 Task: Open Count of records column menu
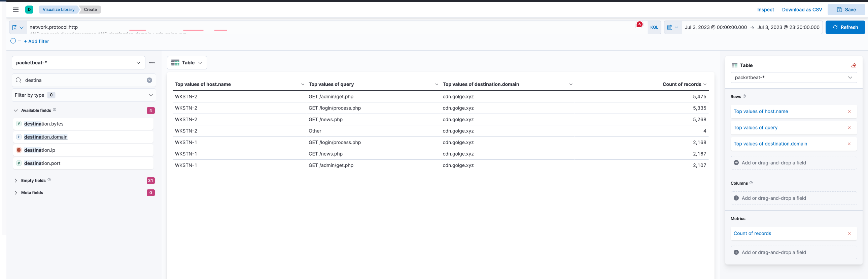[704, 84]
